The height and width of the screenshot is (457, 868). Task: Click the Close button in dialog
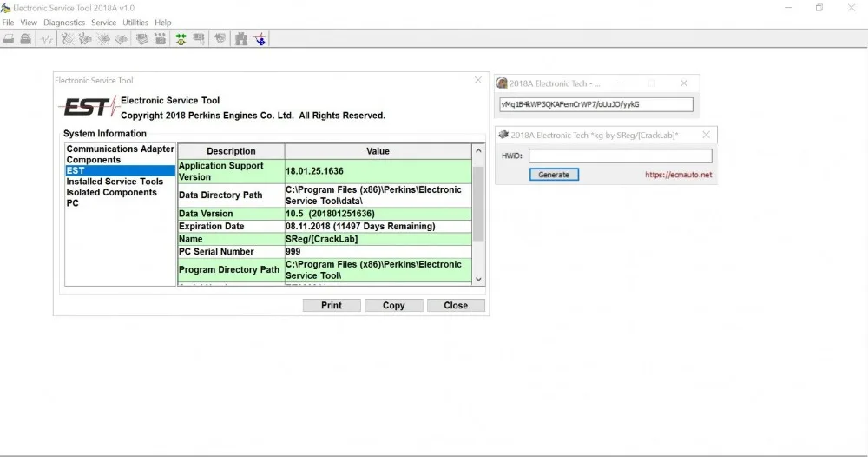pyautogui.click(x=456, y=305)
